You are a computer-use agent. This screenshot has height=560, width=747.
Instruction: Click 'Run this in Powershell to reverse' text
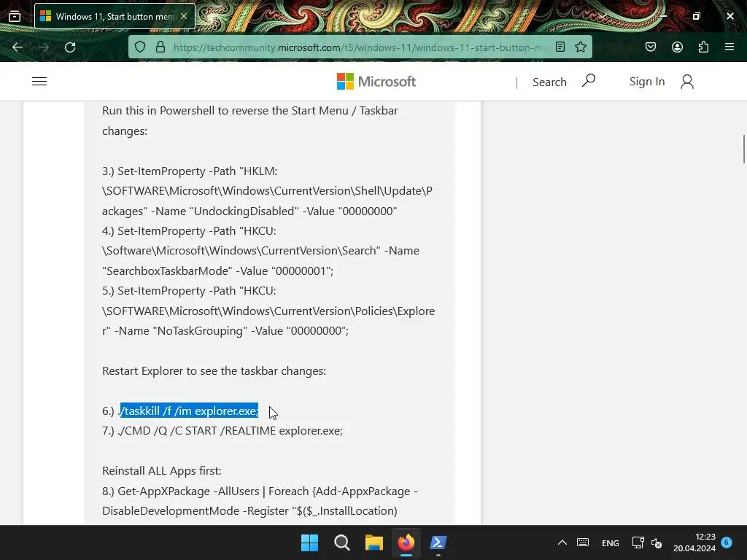coord(249,111)
